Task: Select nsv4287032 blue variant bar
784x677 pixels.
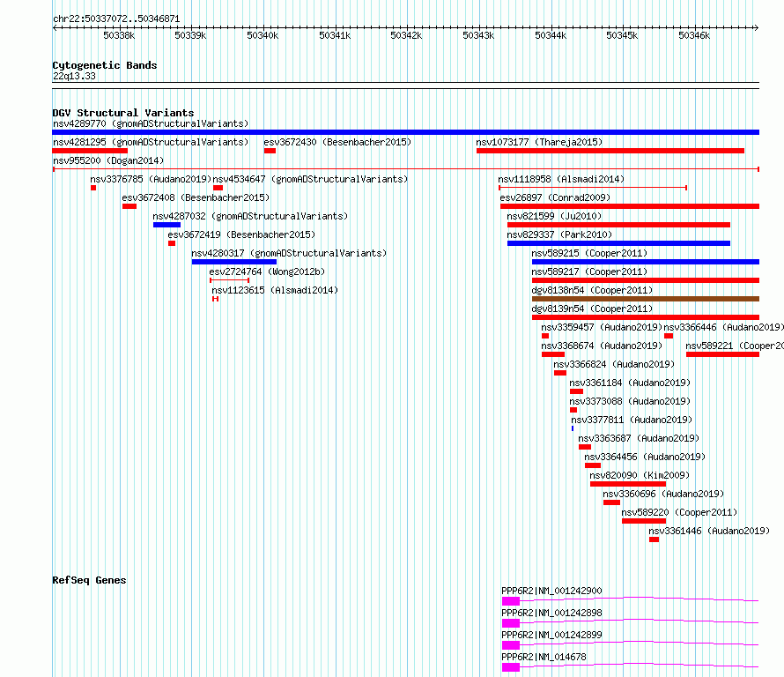Action: (167, 225)
